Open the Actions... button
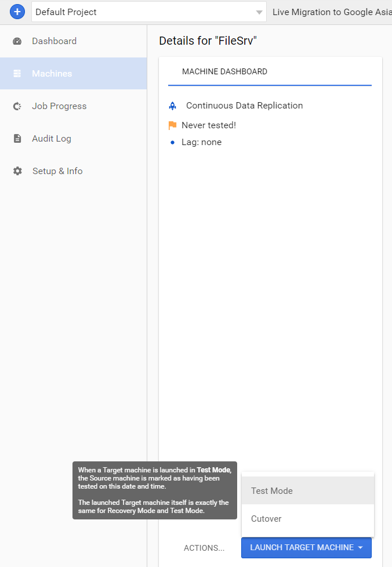 (204, 548)
